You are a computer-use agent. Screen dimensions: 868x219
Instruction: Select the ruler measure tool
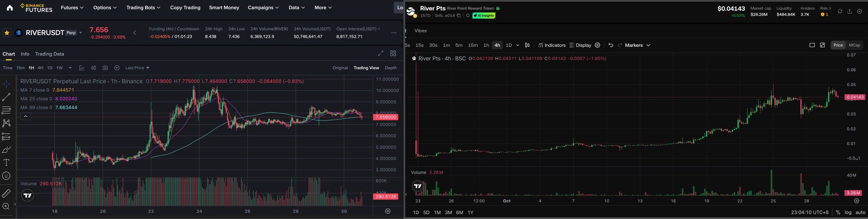[6, 193]
